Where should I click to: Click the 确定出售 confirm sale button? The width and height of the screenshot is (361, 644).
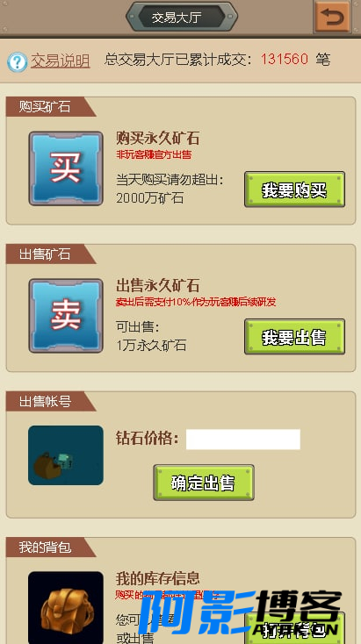204,483
